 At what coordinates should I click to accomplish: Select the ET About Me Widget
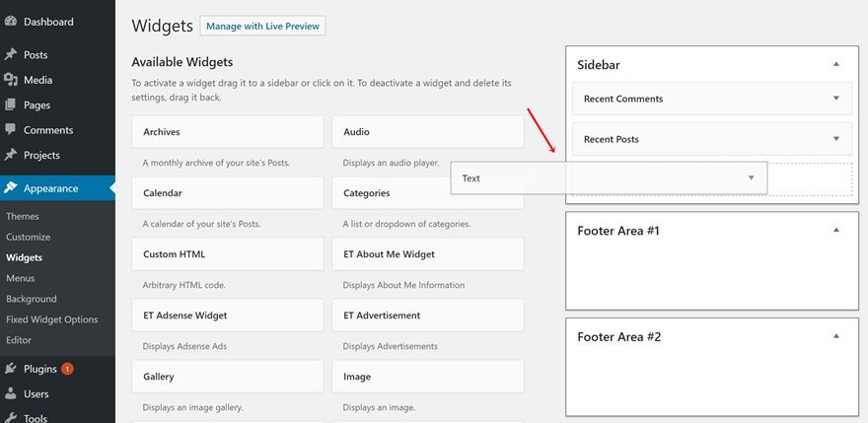(428, 254)
